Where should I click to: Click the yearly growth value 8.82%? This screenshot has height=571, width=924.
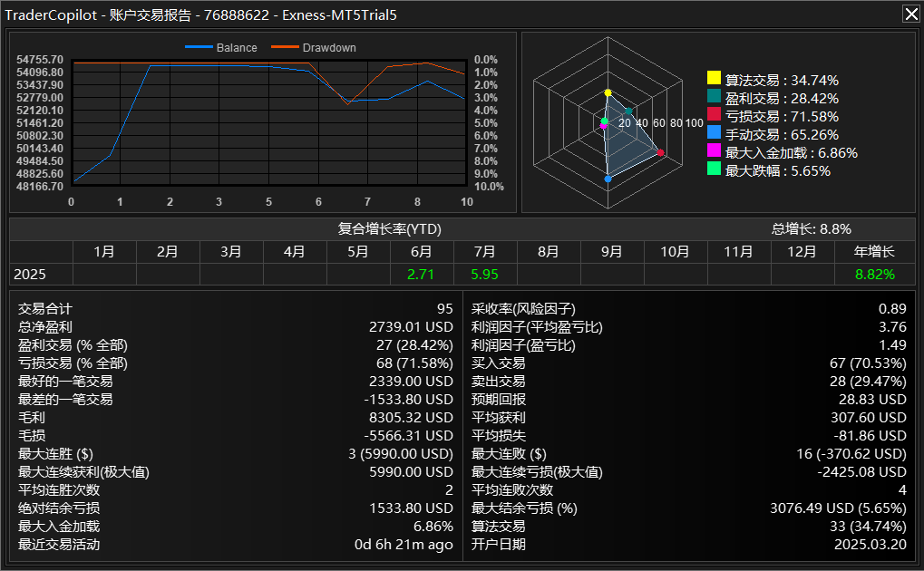875,274
